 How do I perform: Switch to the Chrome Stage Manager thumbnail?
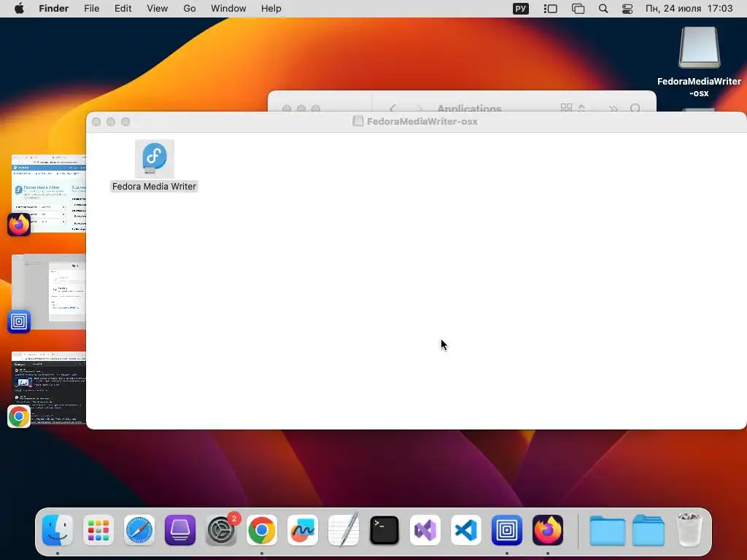click(49, 388)
